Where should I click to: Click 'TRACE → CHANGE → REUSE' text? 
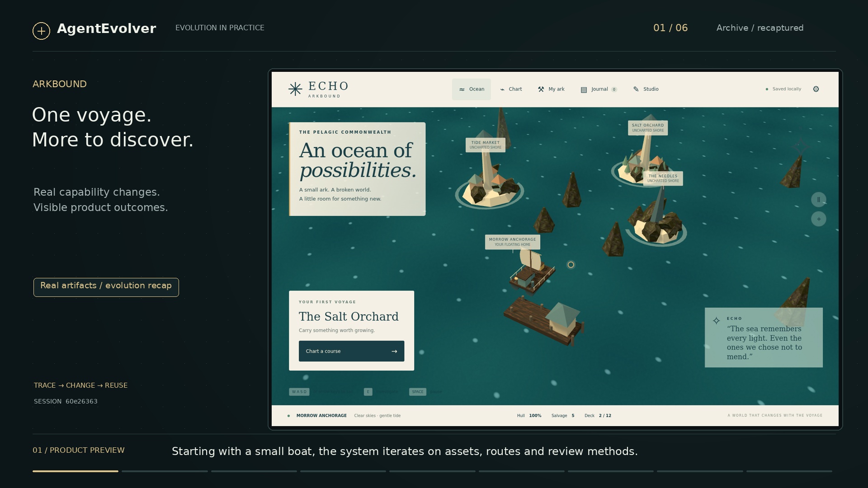tap(81, 385)
